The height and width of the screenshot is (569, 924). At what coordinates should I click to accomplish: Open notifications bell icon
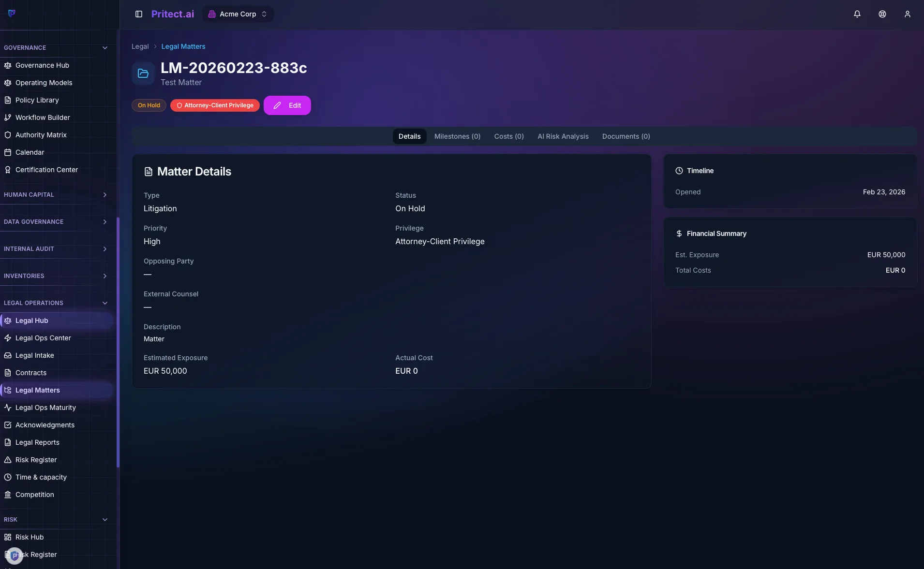[857, 14]
